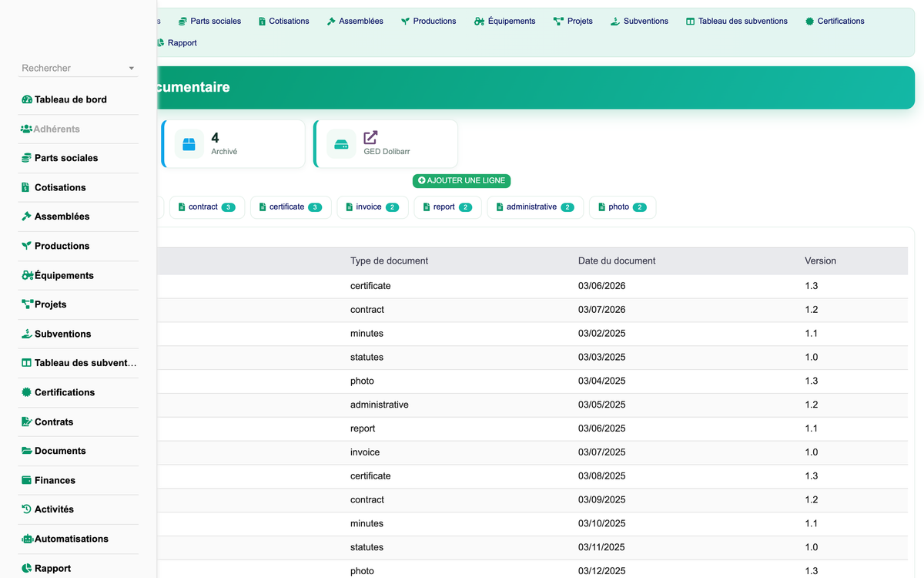Sort by Date du document column header

click(x=617, y=260)
